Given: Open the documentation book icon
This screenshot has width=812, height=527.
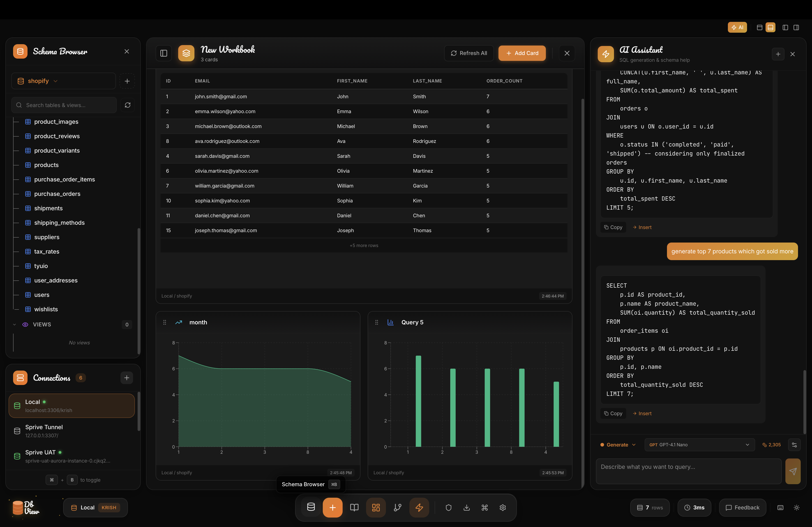Looking at the screenshot, I should 354,508.
